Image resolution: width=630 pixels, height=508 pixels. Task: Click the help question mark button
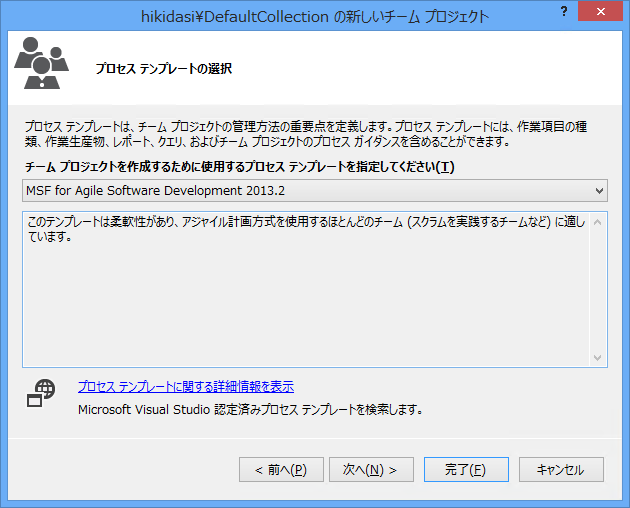[564, 11]
